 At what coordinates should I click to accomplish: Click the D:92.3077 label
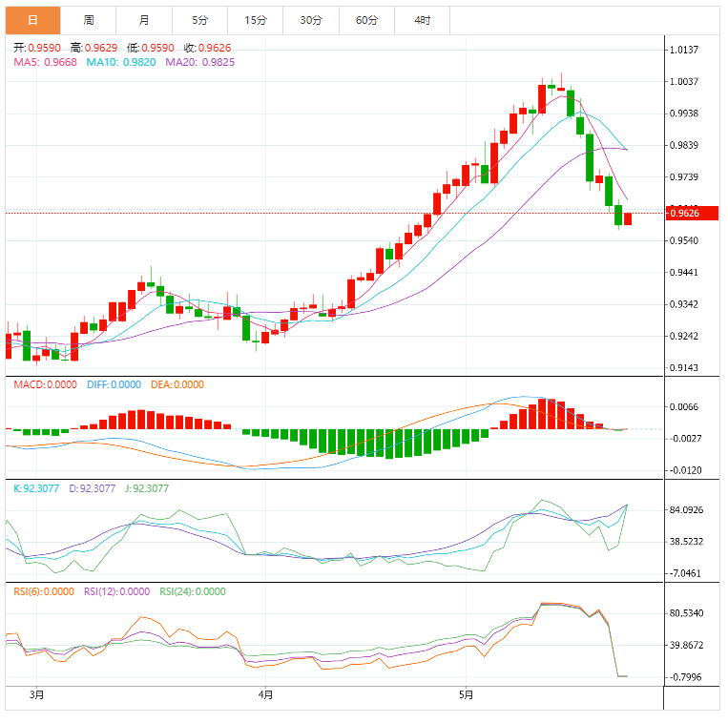[x=92, y=488]
